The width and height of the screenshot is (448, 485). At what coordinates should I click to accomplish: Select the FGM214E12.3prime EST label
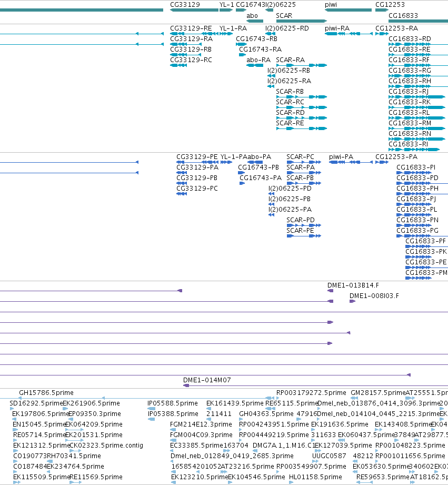[x=201, y=424]
